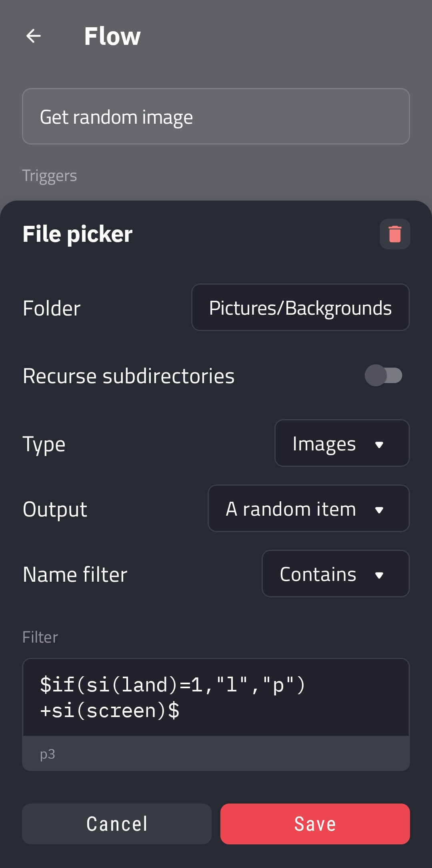The height and width of the screenshot is (868, 432).
Task: Edit the flow name Get random image
Action: pyautogui.click(x=216, y=116)
